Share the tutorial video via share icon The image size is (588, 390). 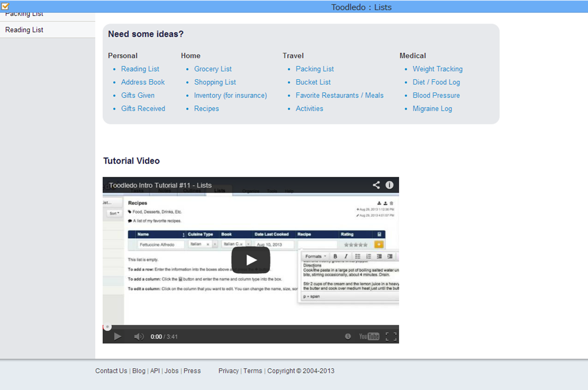click(376, 185)
